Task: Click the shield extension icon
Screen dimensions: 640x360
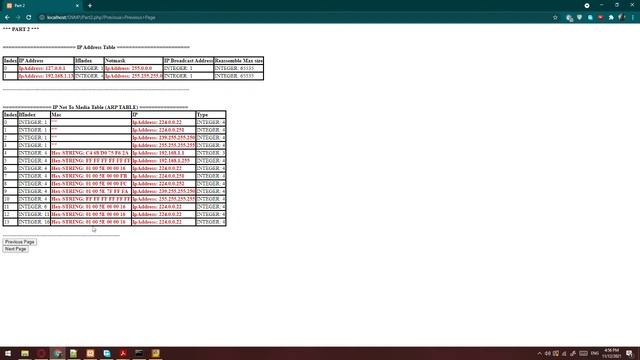Action: 580,18
